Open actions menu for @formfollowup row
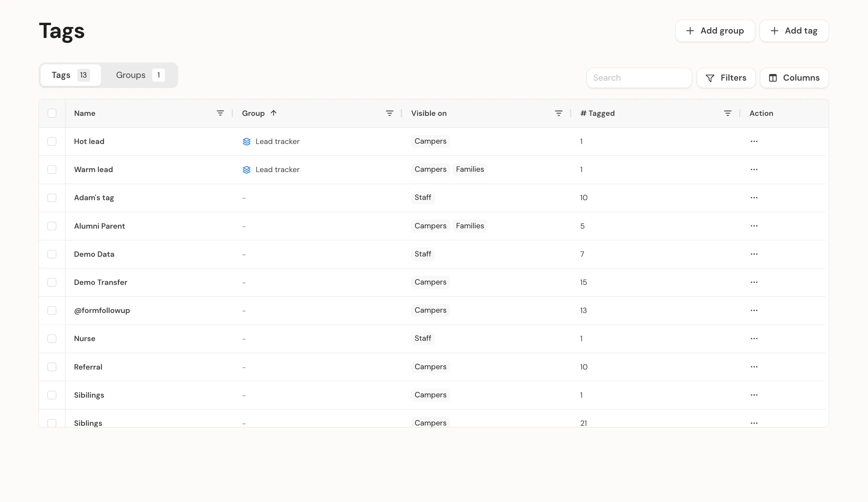 coord(753,311)
